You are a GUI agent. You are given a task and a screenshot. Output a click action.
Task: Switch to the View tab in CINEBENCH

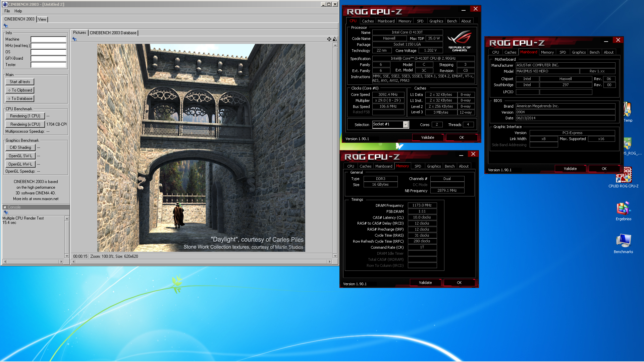pyautogui.click(x=42, y=19)
